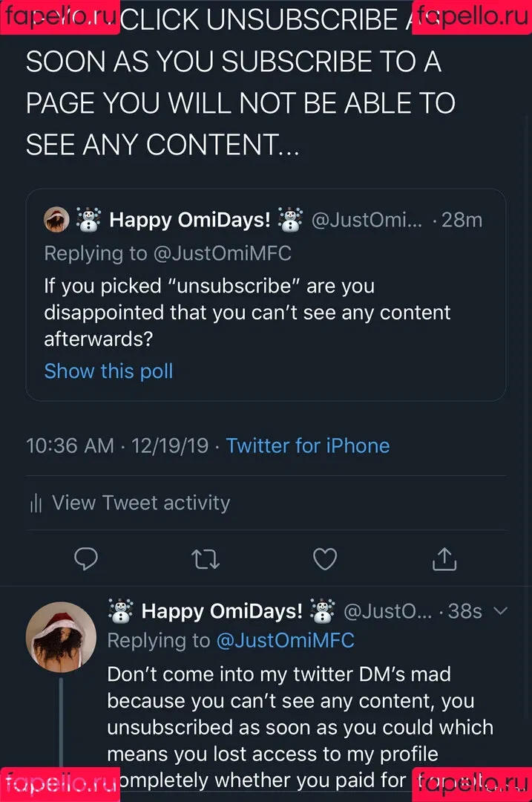Tap the grey Replying to @JustOmiMFC line in the quote
532x802 pixels.
click(x=168, y=253)
